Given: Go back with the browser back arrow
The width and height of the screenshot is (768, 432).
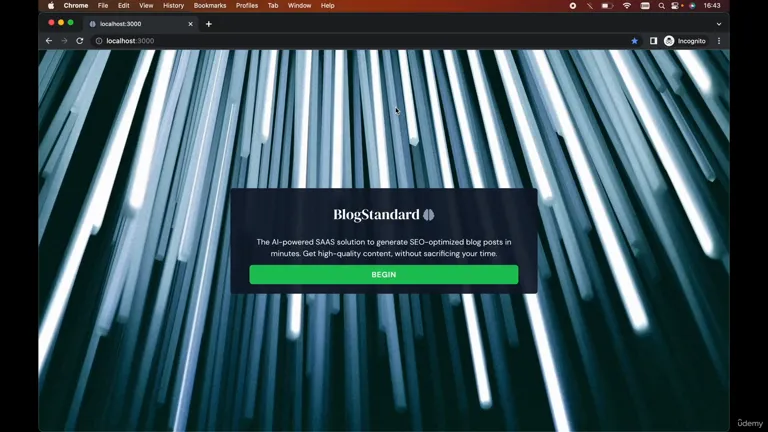Looking at the screenshot, I should point(48,41).
